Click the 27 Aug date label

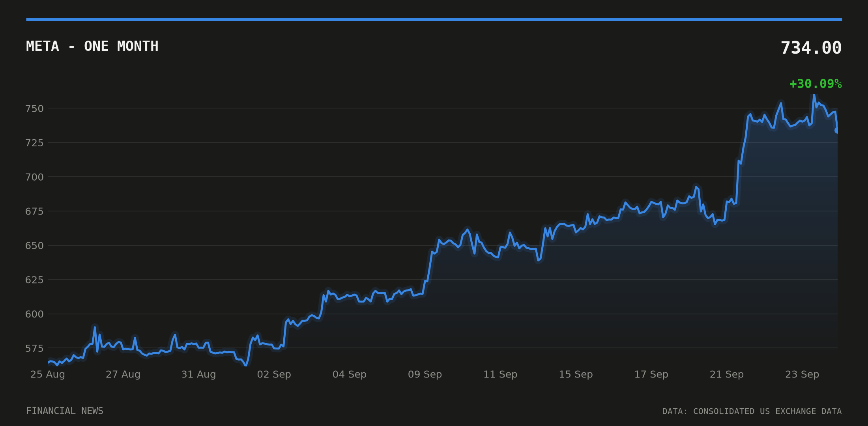pos(123,374)
